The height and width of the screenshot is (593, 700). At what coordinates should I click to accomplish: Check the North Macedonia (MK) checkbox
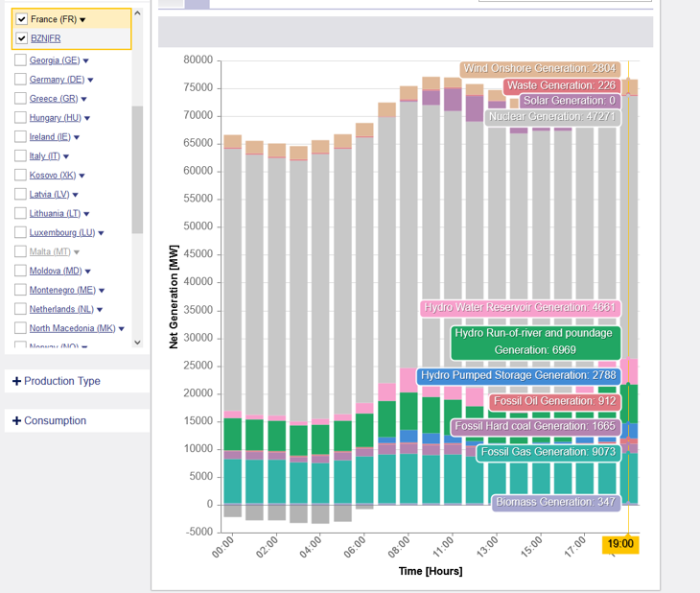pyautogui.click(x=20, y=328)
